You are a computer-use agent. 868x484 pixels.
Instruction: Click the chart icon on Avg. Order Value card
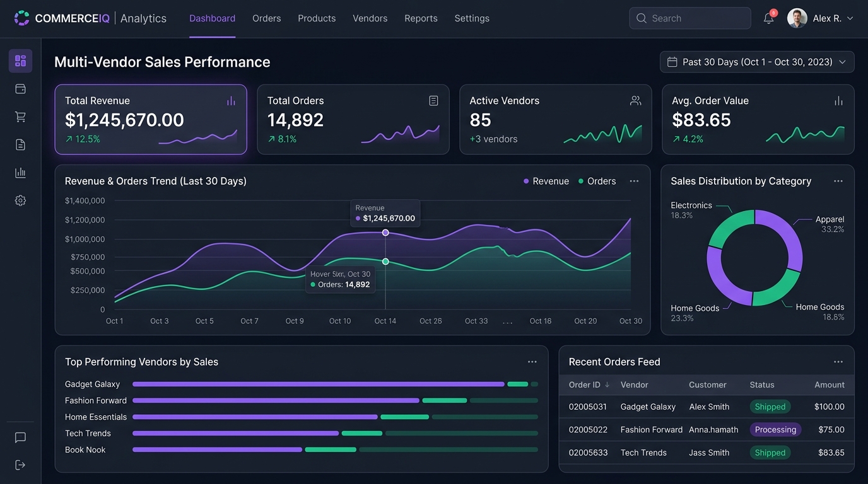pyautogui.click(x=838, y=101)
